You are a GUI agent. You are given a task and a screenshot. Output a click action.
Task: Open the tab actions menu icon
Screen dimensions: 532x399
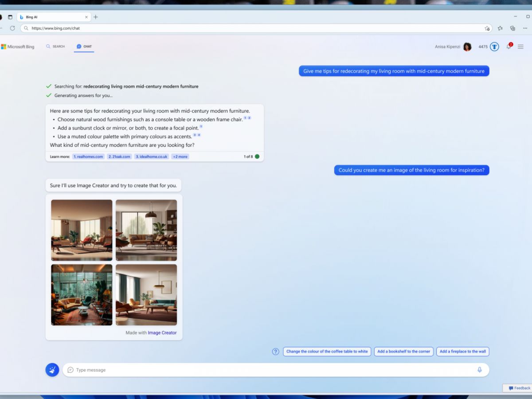[10, 17]
